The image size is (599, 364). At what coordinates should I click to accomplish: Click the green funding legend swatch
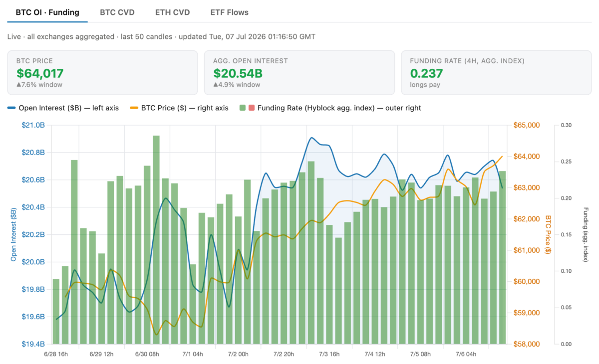[x=242, y=108]
